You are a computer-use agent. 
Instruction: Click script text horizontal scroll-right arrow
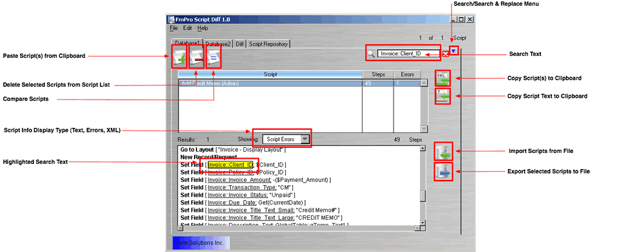coord(417,228)
